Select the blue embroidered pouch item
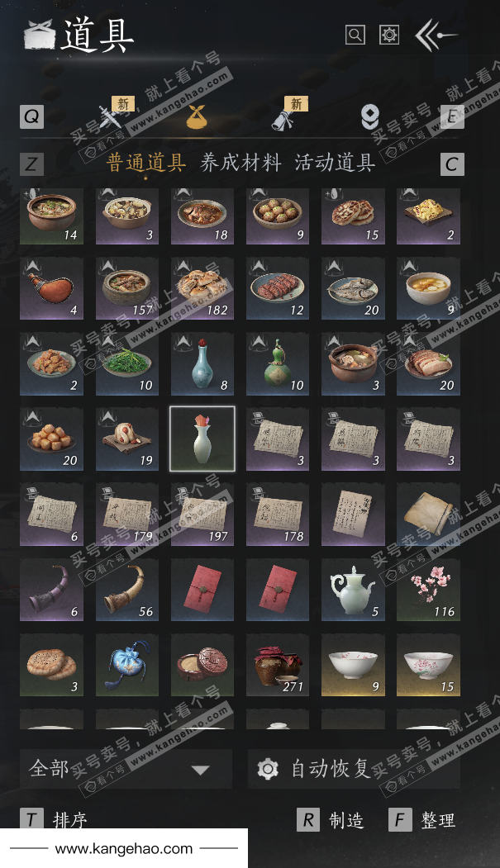Viewport: 500px width, 868px height. 126,665
